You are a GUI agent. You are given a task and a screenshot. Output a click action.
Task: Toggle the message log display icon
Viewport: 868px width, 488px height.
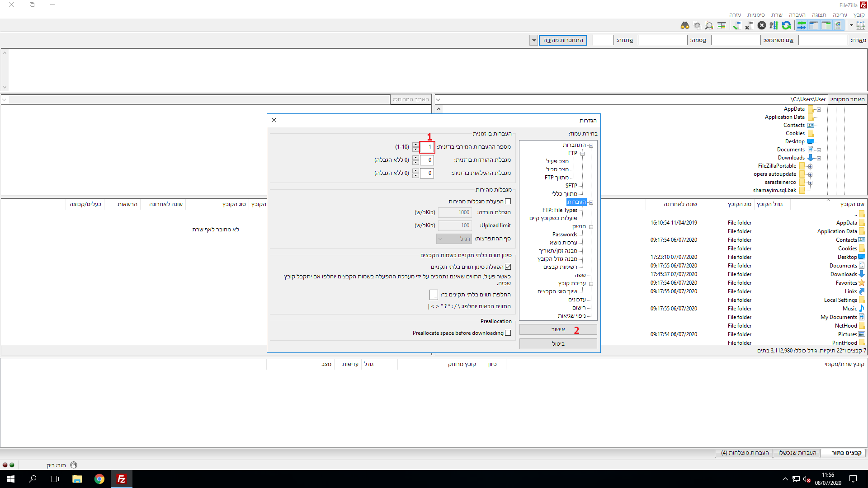pos(838,25)
